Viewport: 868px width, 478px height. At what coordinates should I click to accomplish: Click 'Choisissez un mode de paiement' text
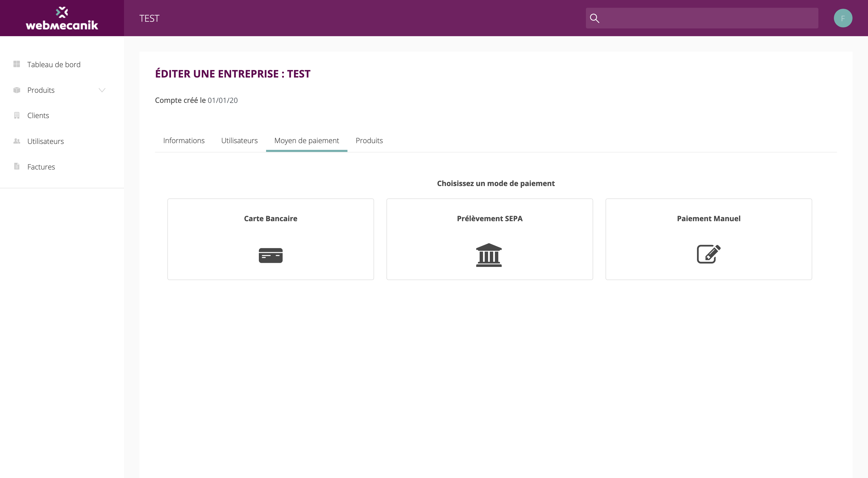click(x=496, y=183)
